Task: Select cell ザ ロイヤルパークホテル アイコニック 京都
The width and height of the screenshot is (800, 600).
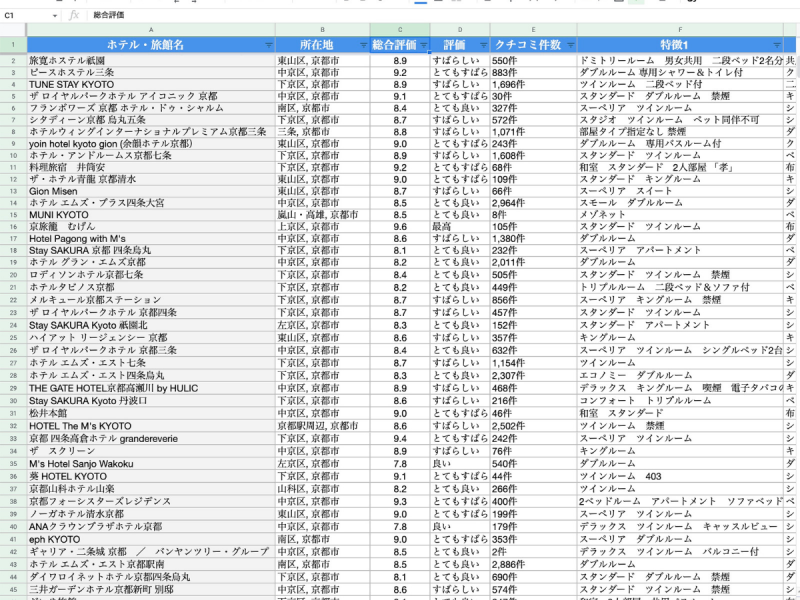Action: click(151, 96)
